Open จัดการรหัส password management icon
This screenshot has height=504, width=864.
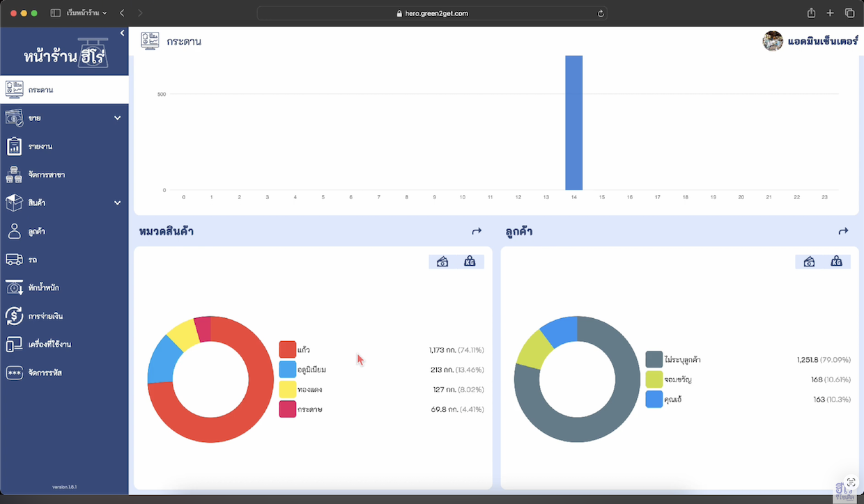point(14,373)
